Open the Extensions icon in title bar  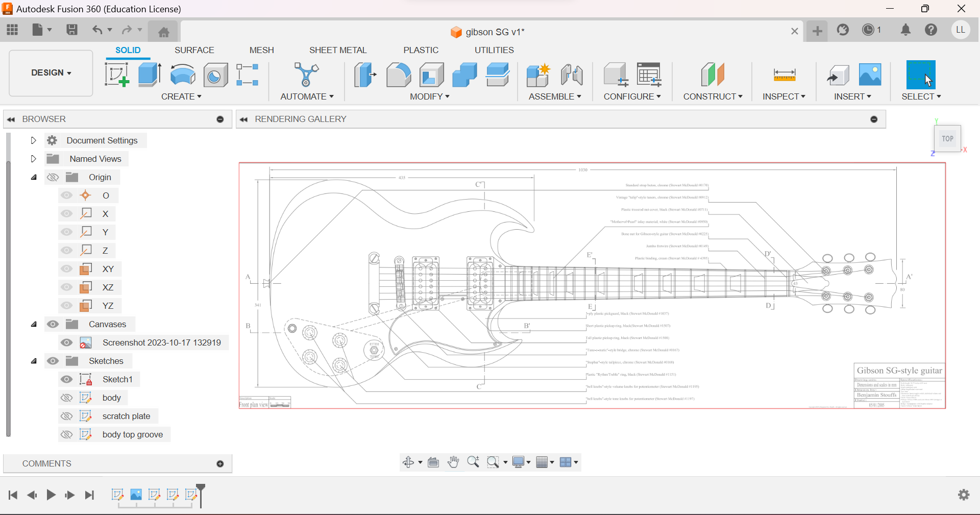click(x=843, y=30)
